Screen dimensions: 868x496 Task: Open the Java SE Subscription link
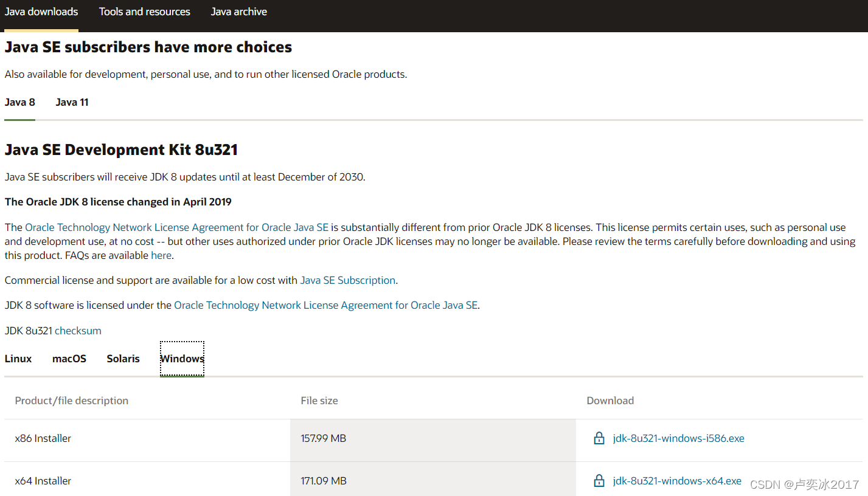(348, 280)
